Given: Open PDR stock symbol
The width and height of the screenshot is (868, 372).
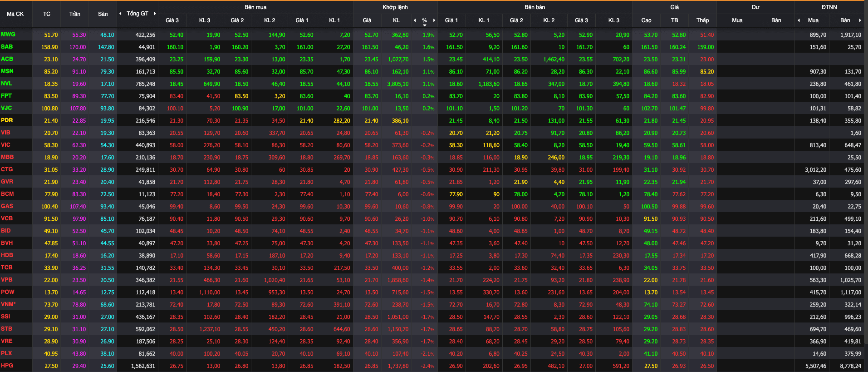Looking at the screenshot, I should pos(7,120).
